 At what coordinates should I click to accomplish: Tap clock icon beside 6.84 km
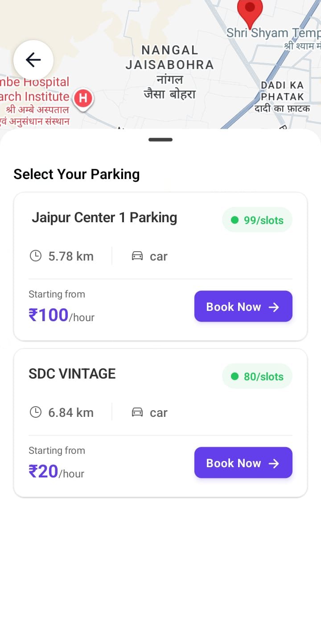click(36, 412)
